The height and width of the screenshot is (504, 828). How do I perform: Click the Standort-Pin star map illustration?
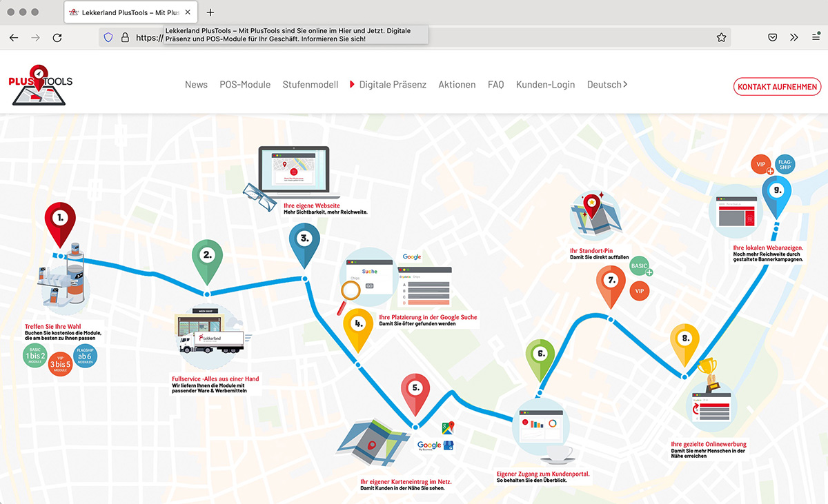click(x=595, y=216)
